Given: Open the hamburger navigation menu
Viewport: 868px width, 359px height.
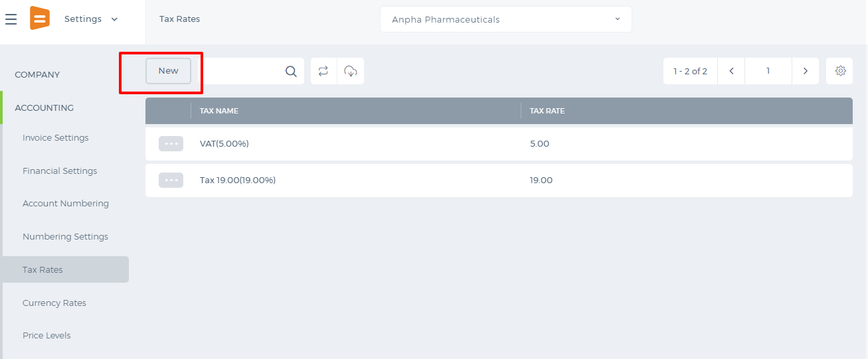Looking at the screenshot, I should [11, 19].
